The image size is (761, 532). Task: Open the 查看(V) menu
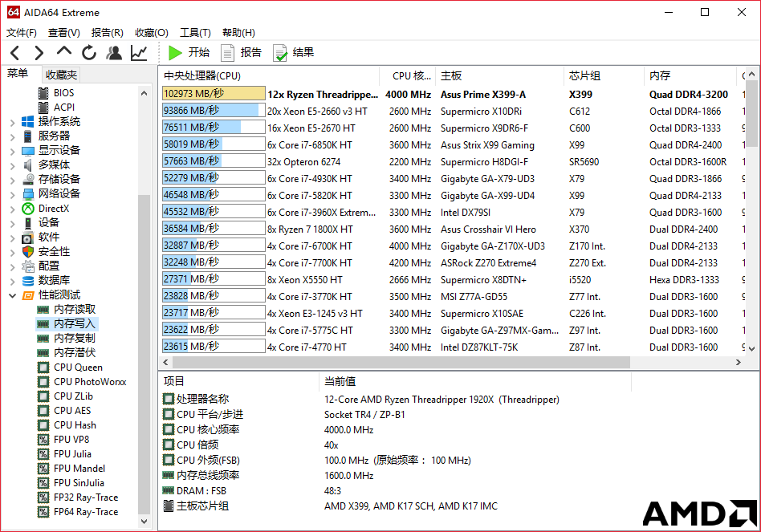pyautogui.click(x=63, y=32)
